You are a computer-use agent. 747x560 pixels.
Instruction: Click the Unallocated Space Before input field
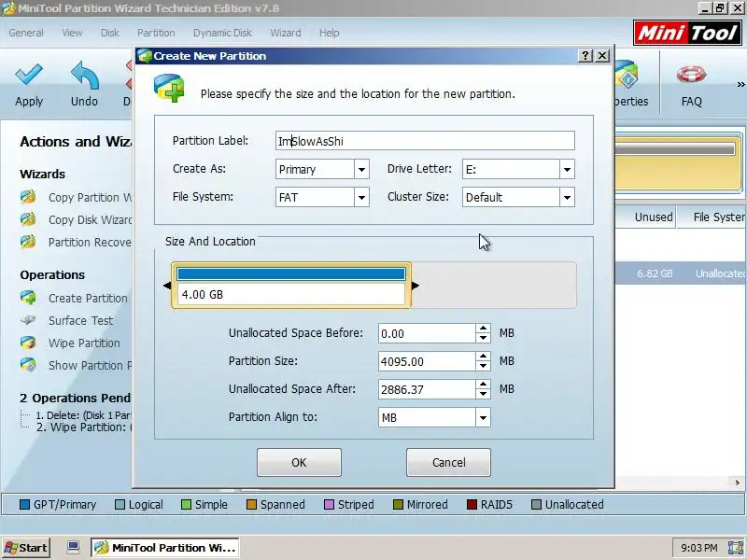[x=427, y=333]
